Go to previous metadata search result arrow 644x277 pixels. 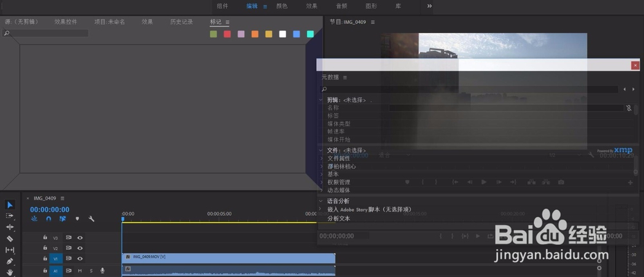click(x=625, y=89)
